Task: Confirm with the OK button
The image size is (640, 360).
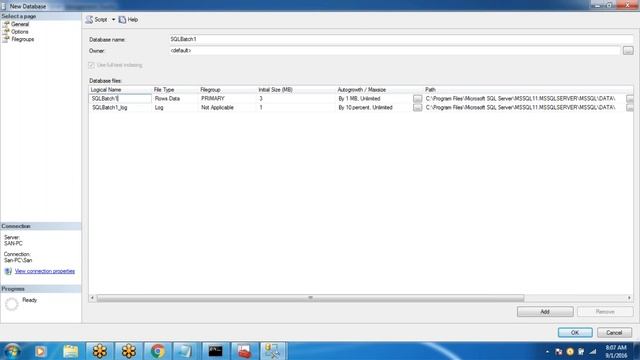Action: click(x=575, y=333)
